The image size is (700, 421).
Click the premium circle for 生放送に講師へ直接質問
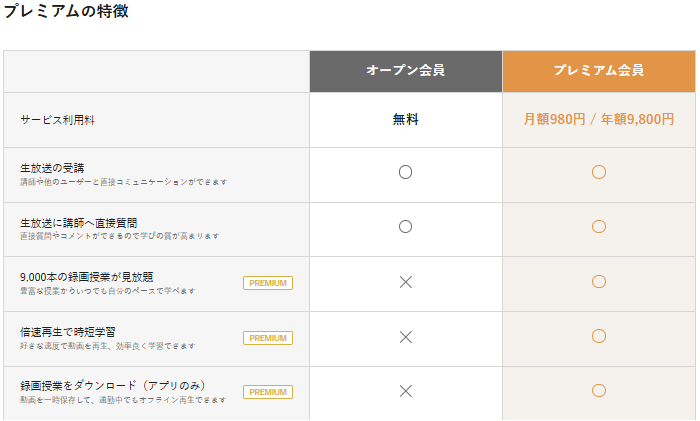coord(598,227)
